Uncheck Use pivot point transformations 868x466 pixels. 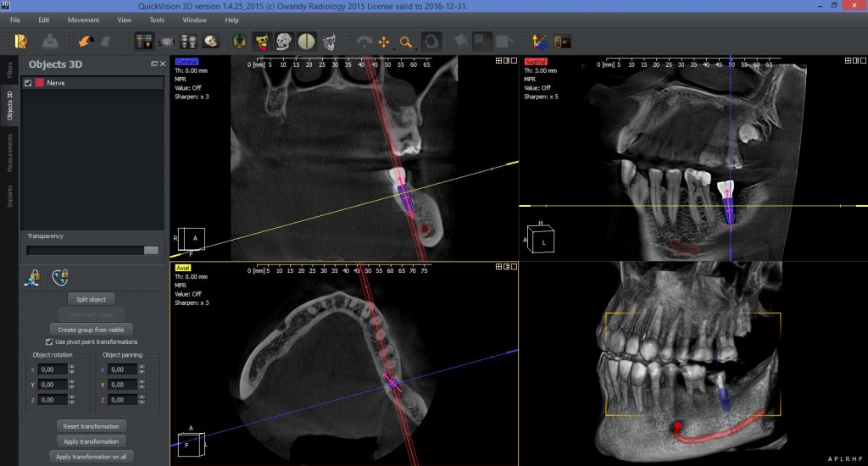point(49,341)
